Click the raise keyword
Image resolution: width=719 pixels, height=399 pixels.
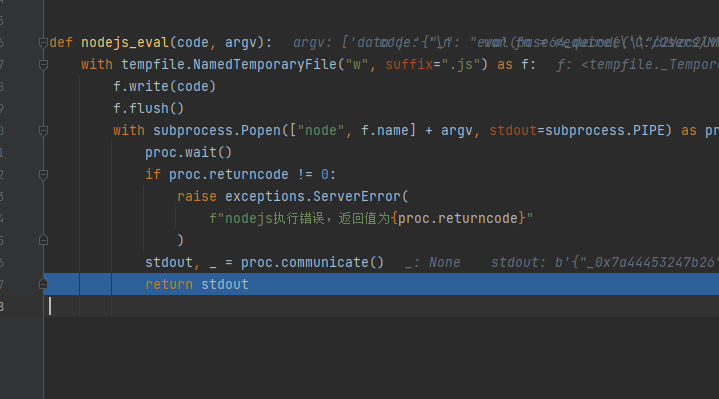[x=197, y=196]
